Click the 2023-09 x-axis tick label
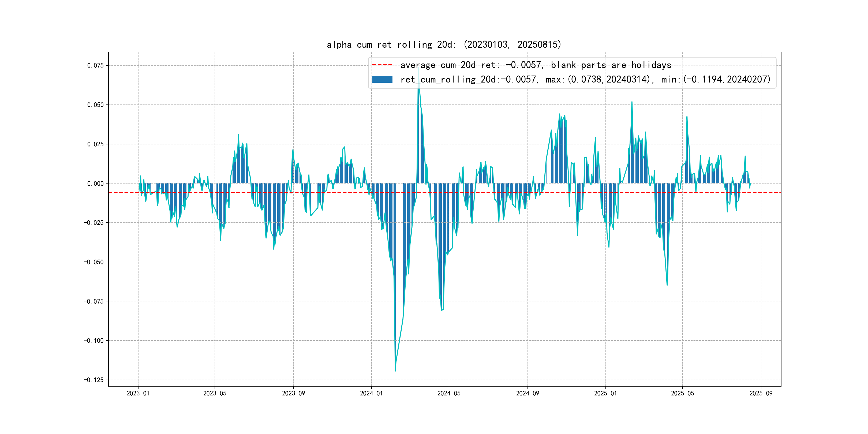This screenshot has width=868, height=434. point(293,393)
